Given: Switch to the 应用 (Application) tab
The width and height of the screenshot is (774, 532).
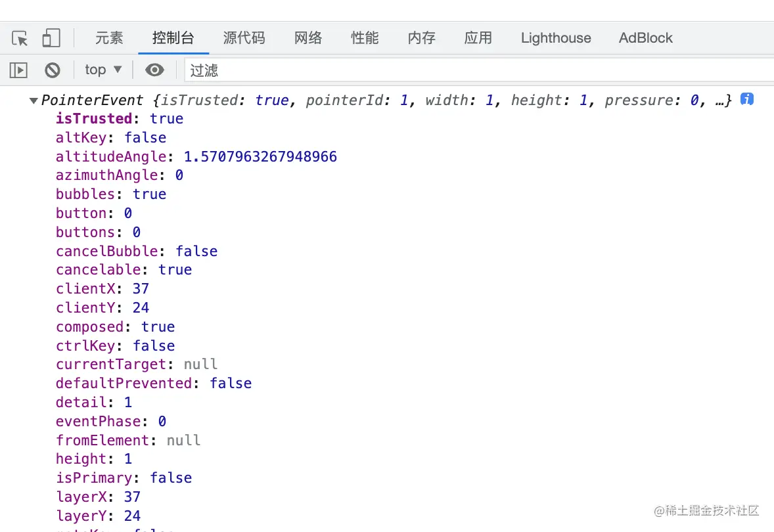Looking at the screenshot, I should click(478, 38).
